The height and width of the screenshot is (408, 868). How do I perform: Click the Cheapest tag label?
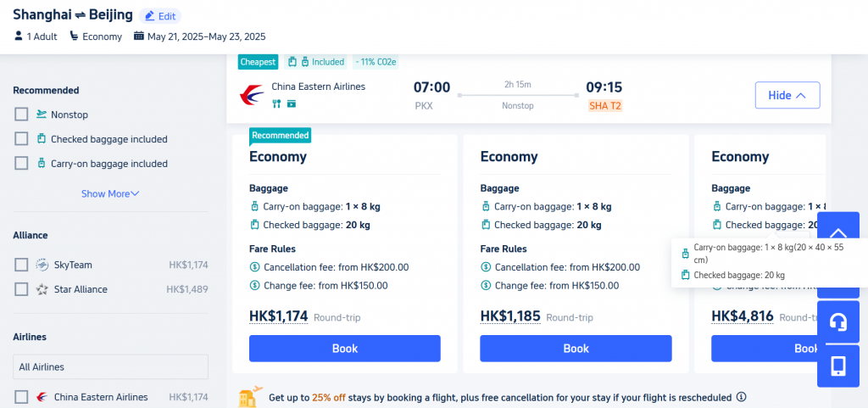pos(258,62)
